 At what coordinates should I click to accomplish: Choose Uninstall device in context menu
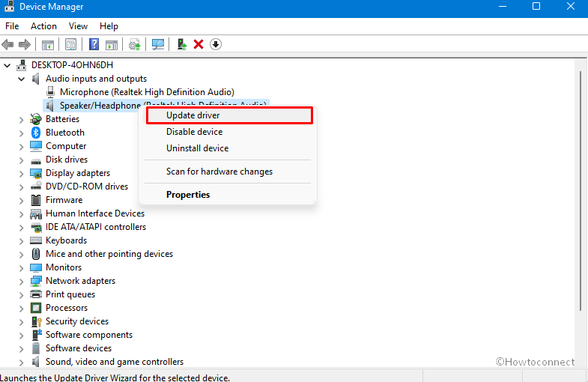[x=228, y=148]
